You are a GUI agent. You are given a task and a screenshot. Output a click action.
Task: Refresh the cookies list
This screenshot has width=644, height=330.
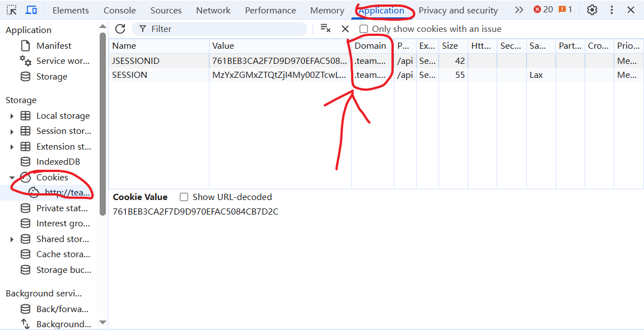pos(120,29)
